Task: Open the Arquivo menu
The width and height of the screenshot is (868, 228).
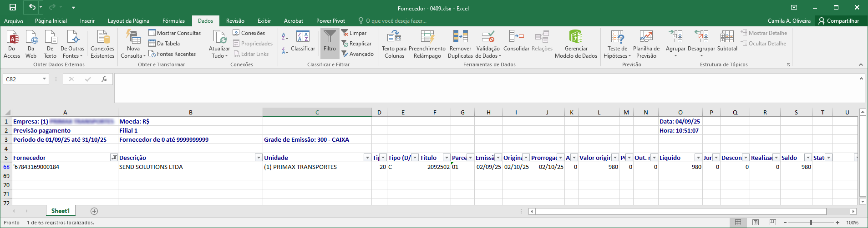Action: (14, 21)
